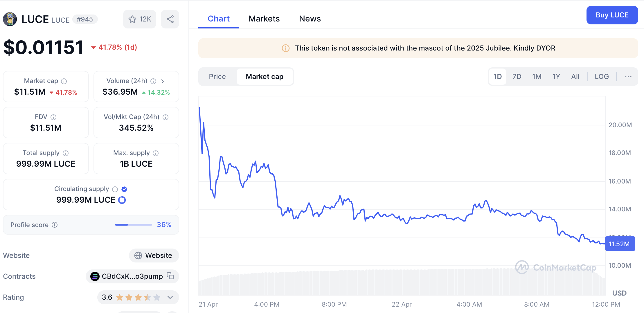The width and height of the screenshot is (644, 313).
Task: Show Max. supply info icon
Action: pyautogui.click(x=156, y=153)
